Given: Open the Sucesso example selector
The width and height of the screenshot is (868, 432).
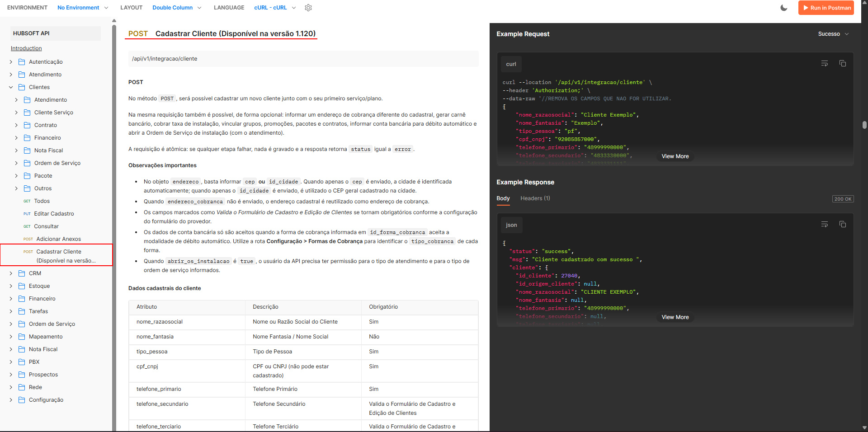Looking at the screenshot, I should [833, 34].
